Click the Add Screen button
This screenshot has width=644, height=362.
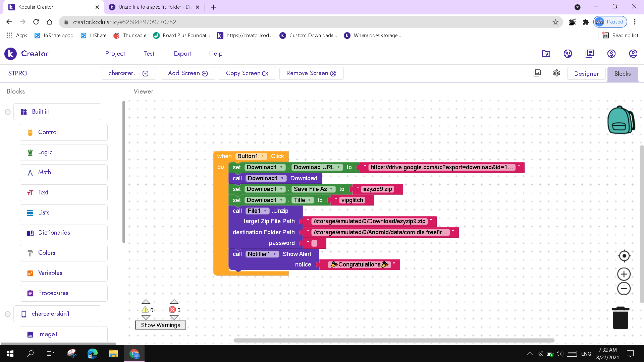[x=188, y=73]
